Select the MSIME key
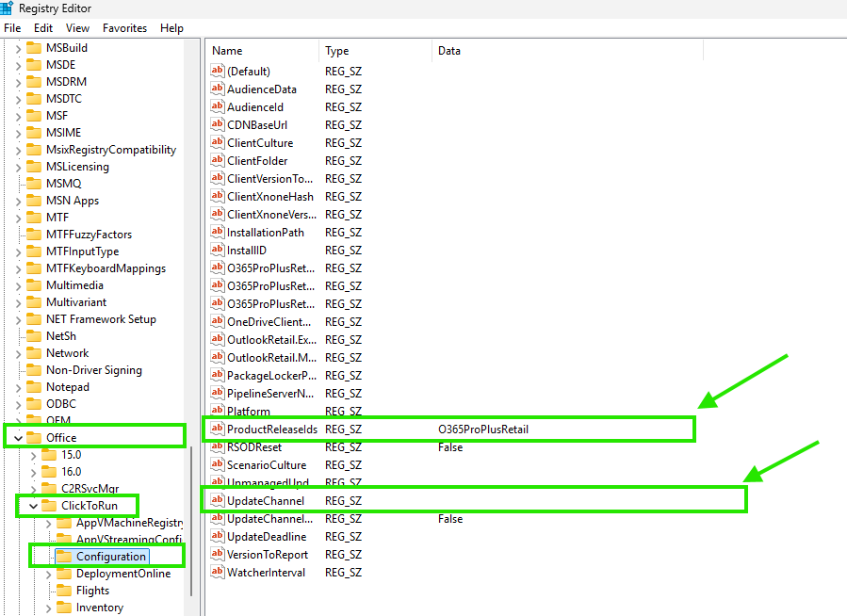 click(x=63, y=132)
